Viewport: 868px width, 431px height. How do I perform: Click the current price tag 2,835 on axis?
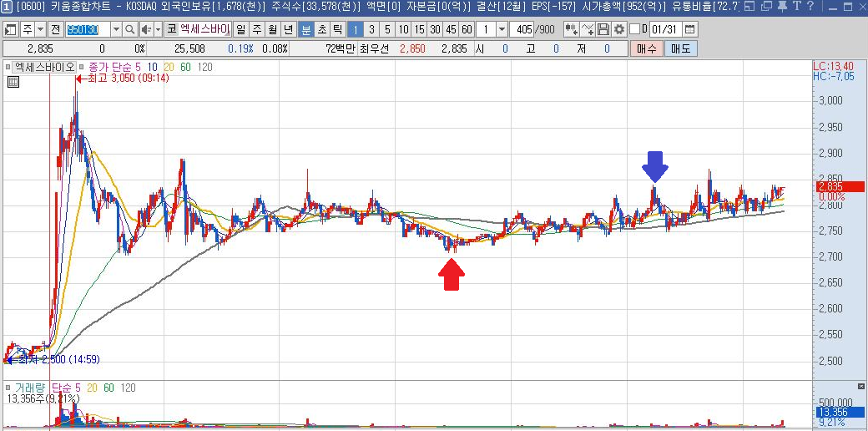pos(840,187)
